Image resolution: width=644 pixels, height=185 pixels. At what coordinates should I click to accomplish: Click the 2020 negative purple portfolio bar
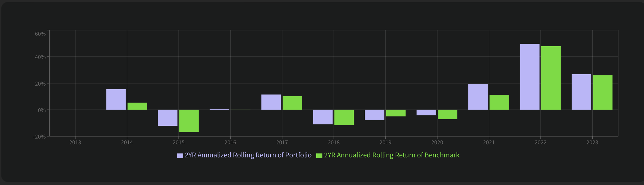pyautogui.click(x=426, y=112)
